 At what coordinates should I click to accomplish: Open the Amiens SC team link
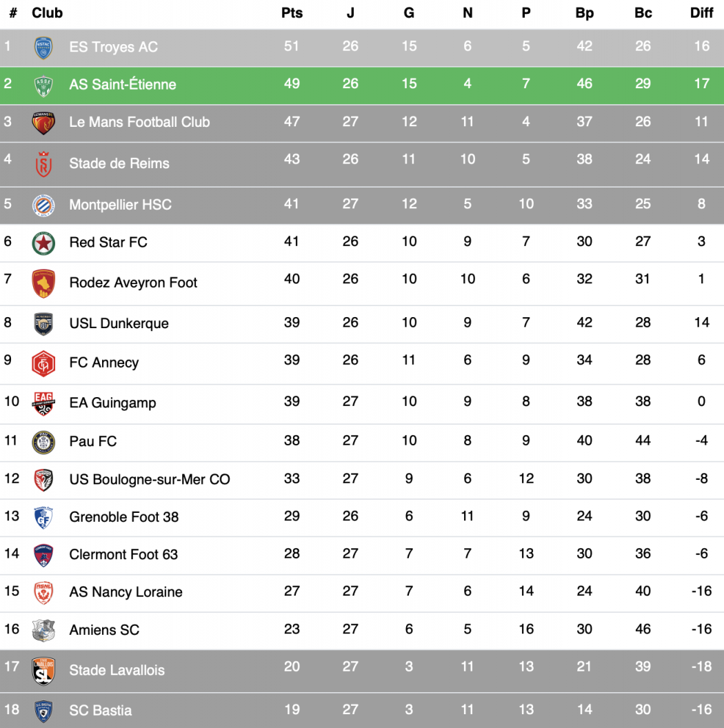(x=104, y=629)
